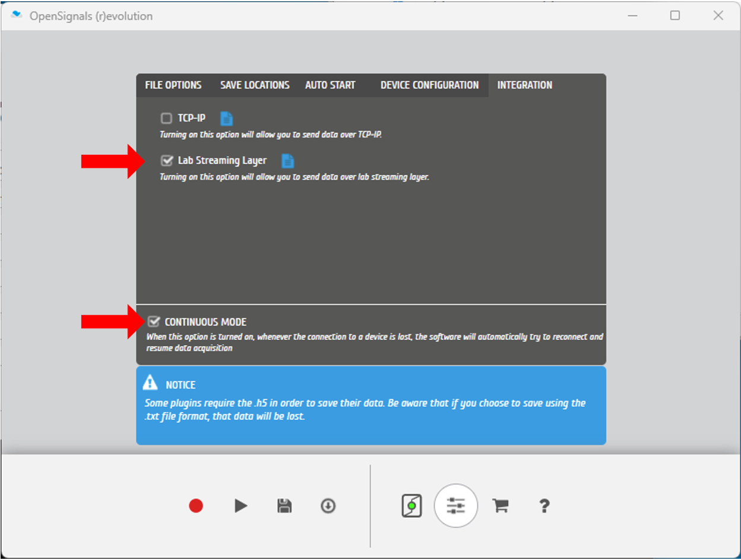The height and width of the screenshot is (560, 741).
Task: Maximize the OpenSignals window
Action: (x=675, y=15)
